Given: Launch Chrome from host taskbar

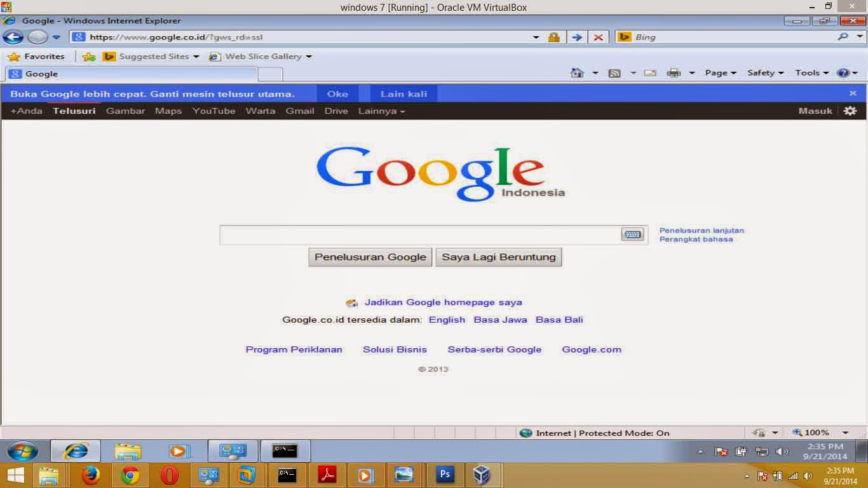Looking at the screenshot, I should point(130,475).
